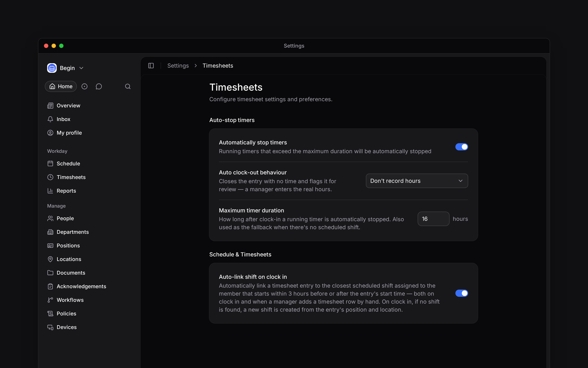The image size is (588, 368).
Task: Click the Documents folder icon
Action: tap(50, 273)
